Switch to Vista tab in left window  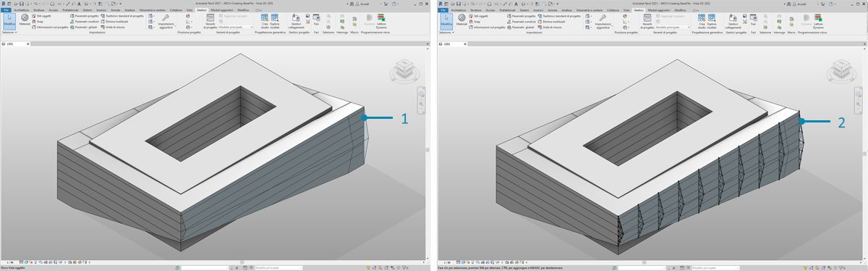[190, 10]
